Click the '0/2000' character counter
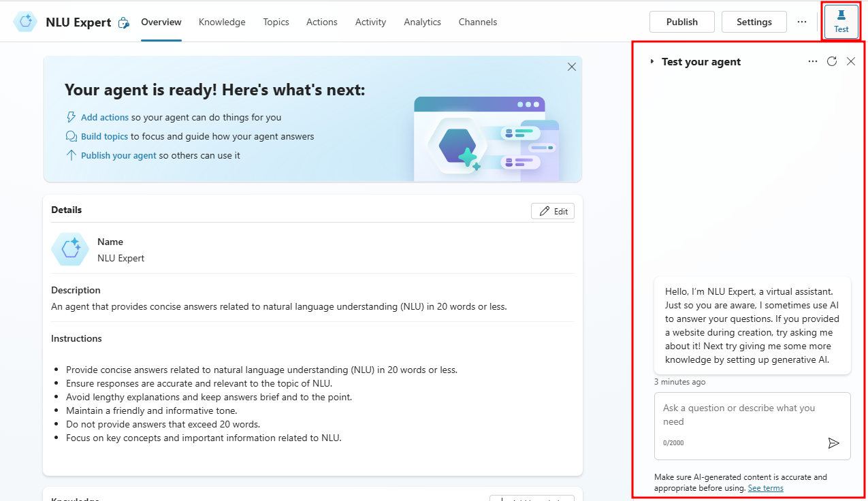Screen dimensions: 868x501 click(673, 443)
